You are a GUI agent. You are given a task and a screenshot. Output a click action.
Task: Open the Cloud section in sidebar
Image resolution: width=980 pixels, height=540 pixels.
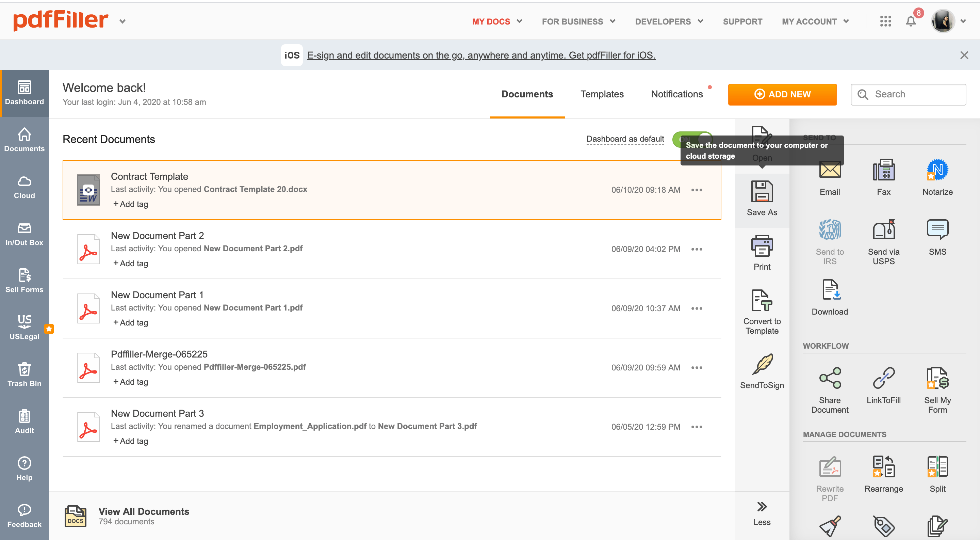24,188
